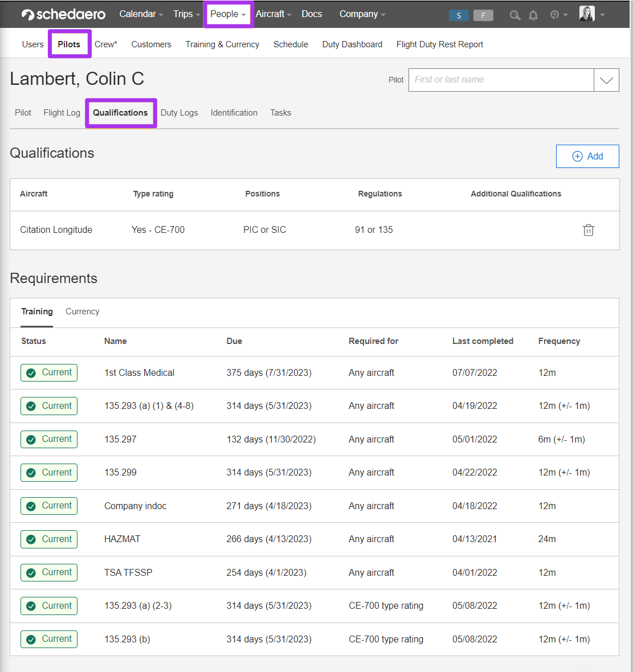Click the Pilot name search field
The width and height of the screenshot is (633, 672).
[x=501, y=80]
